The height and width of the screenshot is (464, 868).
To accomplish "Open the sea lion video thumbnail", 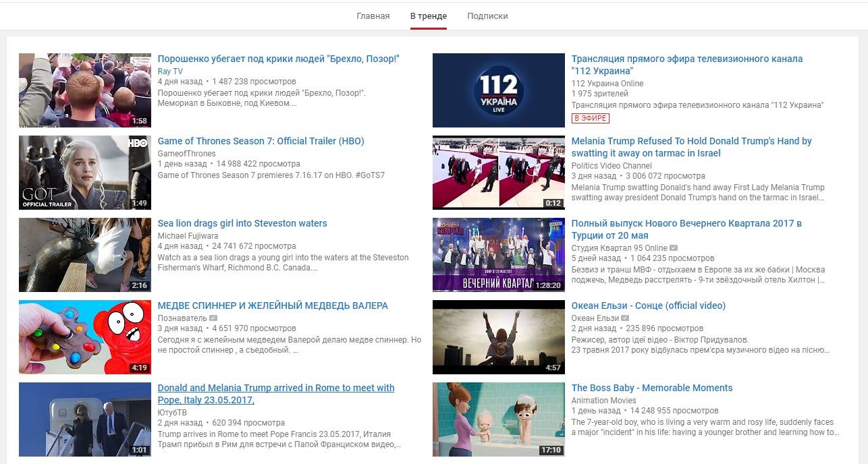I will click(85, 255).
